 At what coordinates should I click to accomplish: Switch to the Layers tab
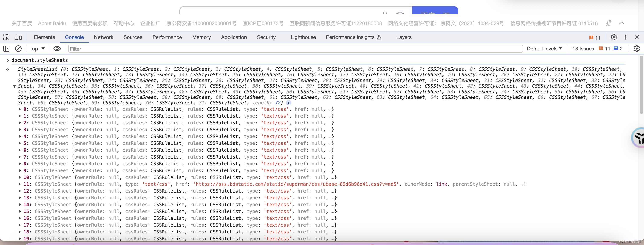[404, 37]
